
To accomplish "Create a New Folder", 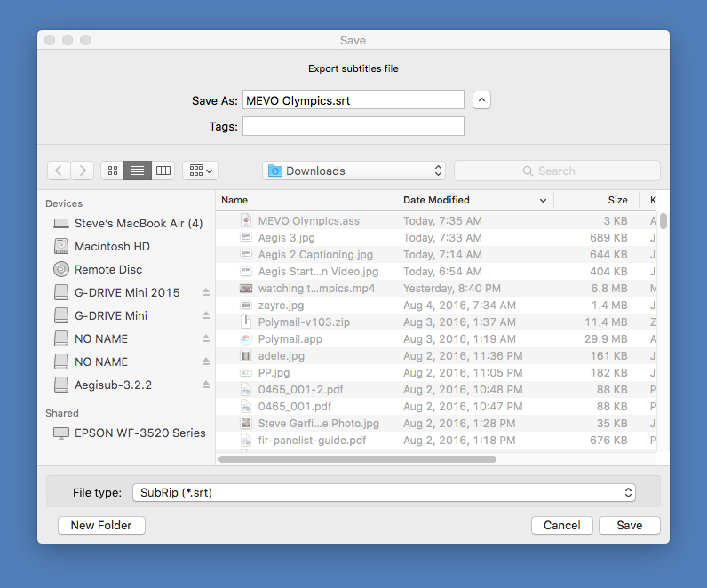I will click(101, 525).
